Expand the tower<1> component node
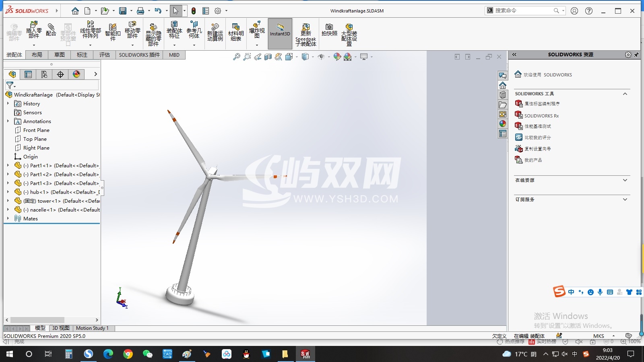The image size is (644, 362). (x=8, y=201)
